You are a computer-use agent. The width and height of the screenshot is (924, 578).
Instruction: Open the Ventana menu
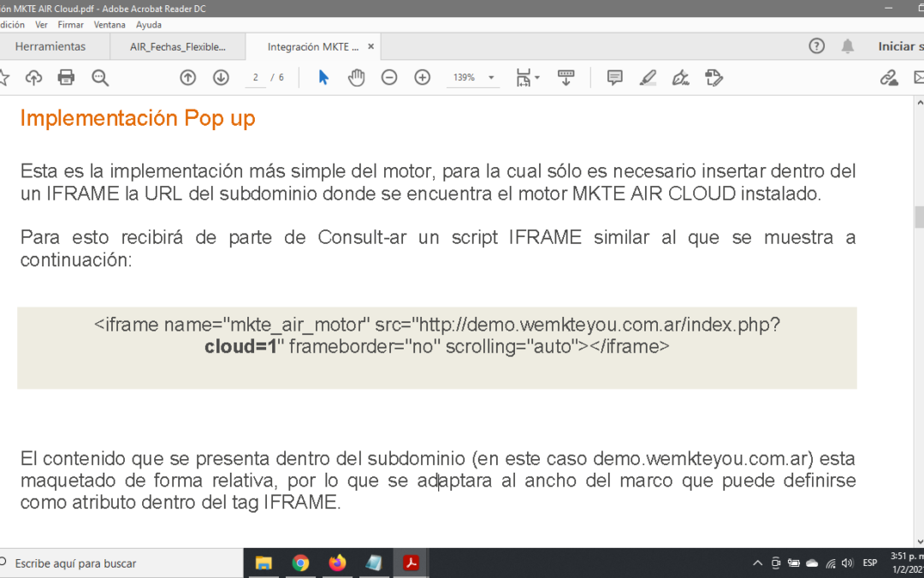click(110, 25)
